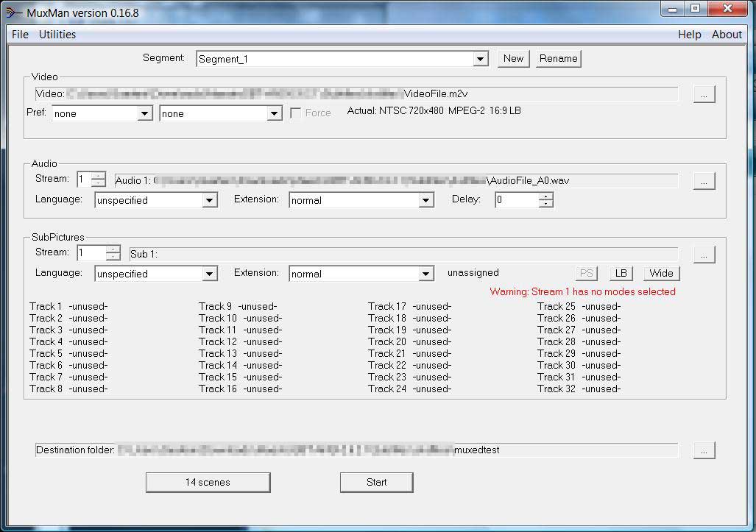Expand the Segment dropdown
The width and height of the screenshot is (756, 532).
coord(480,60)
